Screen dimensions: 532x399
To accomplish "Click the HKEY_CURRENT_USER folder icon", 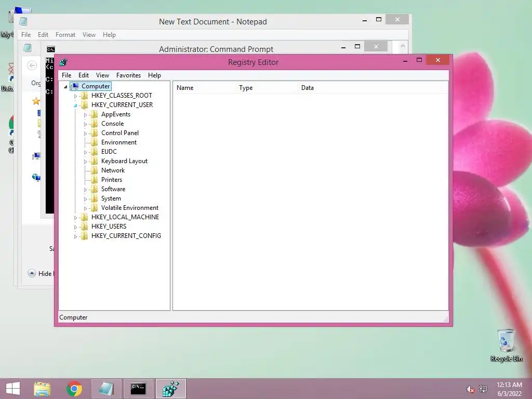I will [x=85, y=105].
